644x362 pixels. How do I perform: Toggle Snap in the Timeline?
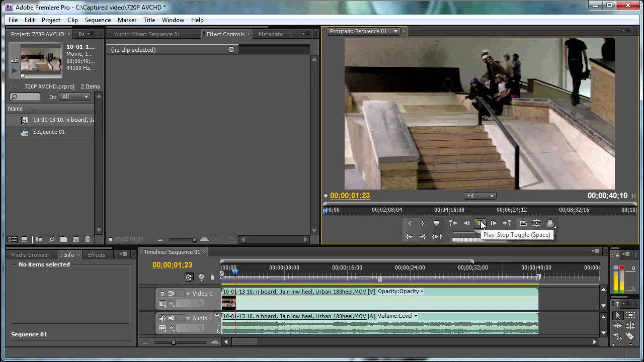189,277
